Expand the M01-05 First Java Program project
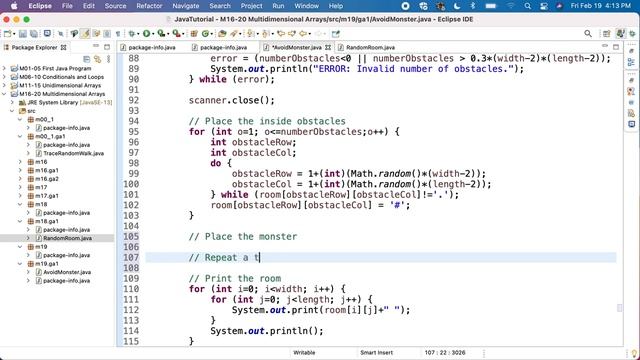 coord(4,68)
